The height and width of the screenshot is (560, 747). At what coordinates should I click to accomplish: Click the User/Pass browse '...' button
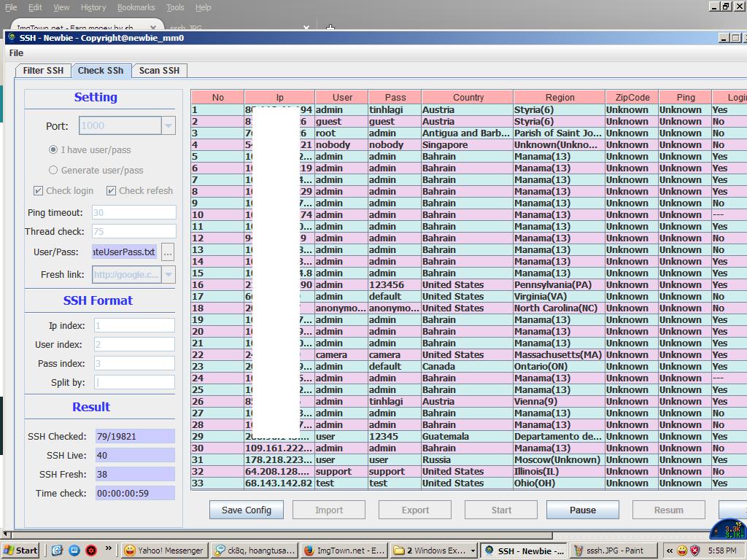(x=168, y=252)
